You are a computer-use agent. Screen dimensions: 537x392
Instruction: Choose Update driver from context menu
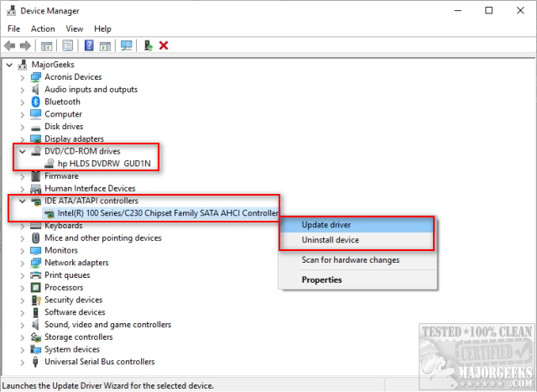[x=357, y=225]
